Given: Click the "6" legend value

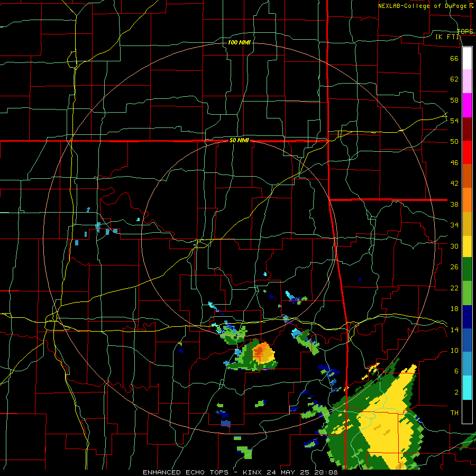Looking at the screenshot, I should point(456,371).
